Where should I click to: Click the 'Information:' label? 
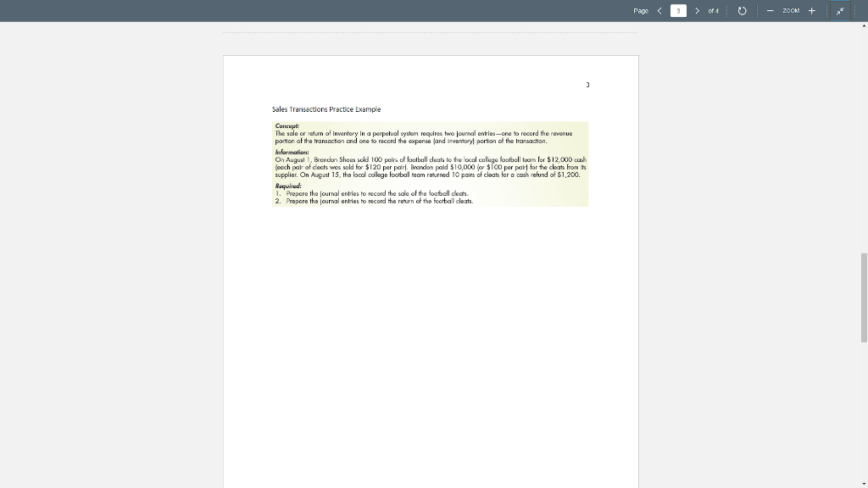click(x=292, y=152)
